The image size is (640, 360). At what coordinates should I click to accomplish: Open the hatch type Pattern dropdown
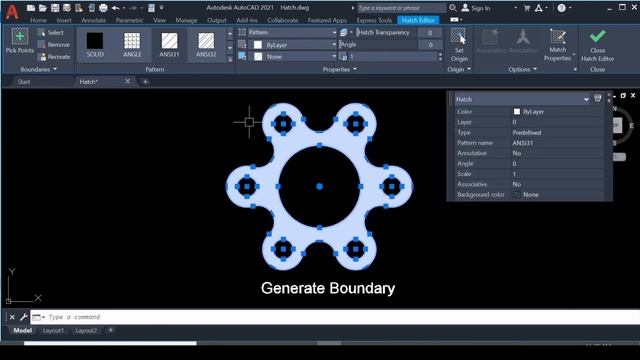coord(293,32)
